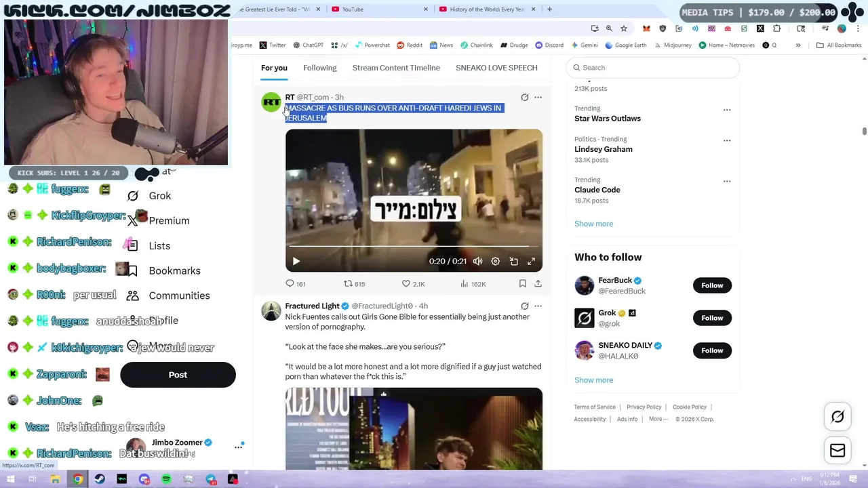868x488 pixels.
Task: Open Google Earth bookmark
Action: [625, 45]
